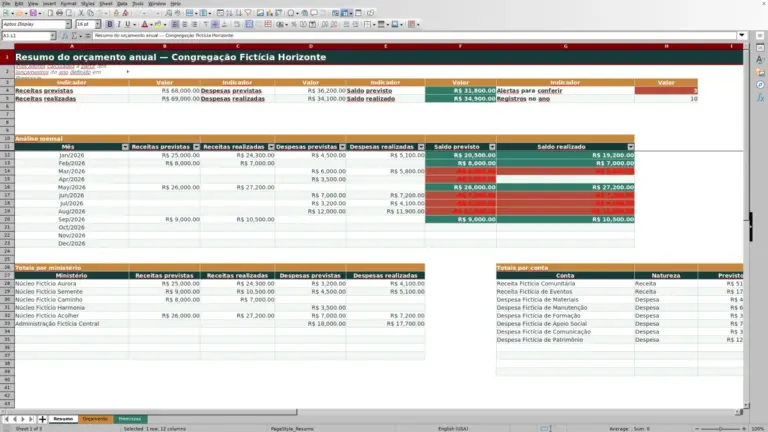Click the Export as PDF icon
Image resolution: width=768 pixels, height=432 pixels.
click(x=50, y=13)
